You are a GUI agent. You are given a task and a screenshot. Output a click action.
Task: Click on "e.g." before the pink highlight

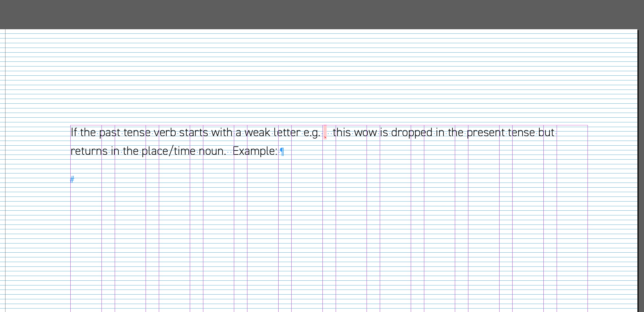(x=312, y=133)
